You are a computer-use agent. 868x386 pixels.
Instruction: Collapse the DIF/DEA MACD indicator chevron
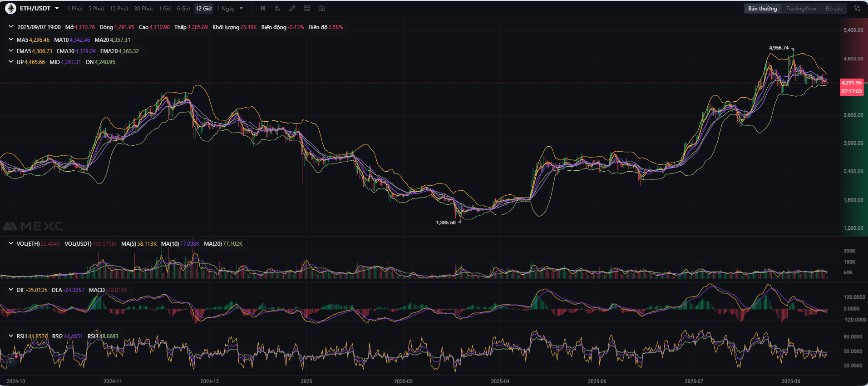click(11, 290)
